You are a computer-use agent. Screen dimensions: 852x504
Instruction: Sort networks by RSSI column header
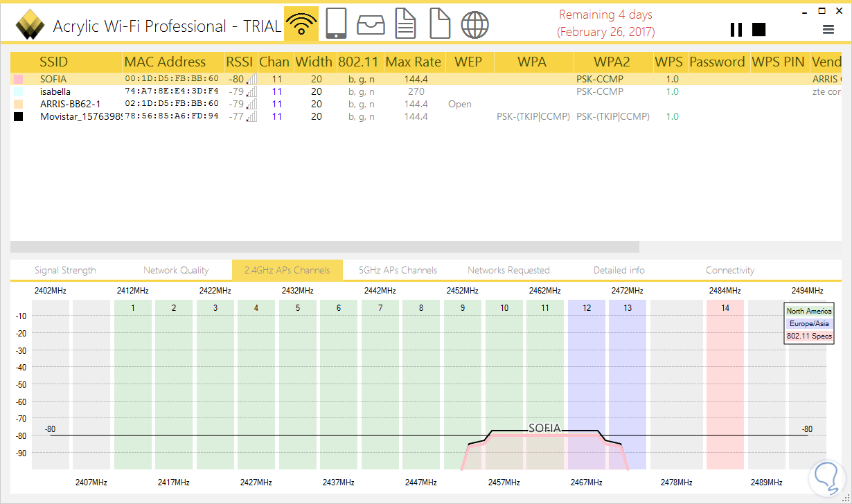pos(240,62)
